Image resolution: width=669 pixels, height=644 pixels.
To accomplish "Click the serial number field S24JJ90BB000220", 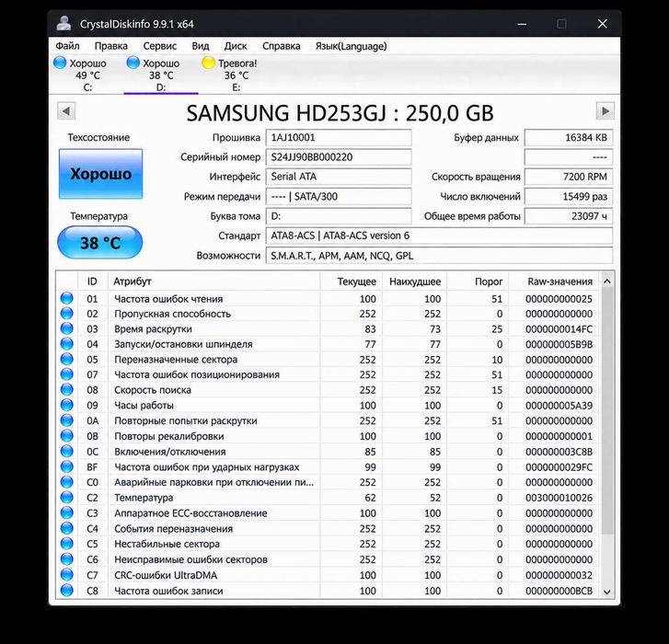I will 339,157.
